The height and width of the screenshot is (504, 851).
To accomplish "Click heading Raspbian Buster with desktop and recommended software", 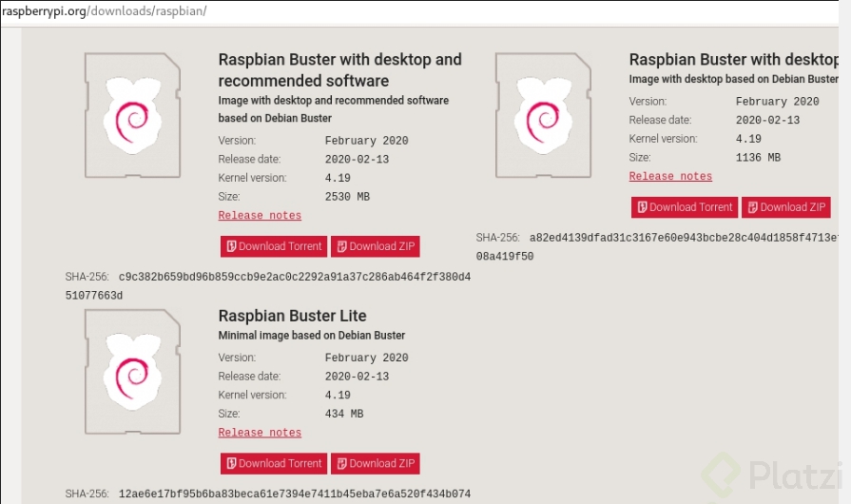I will [x=339, y=70].
